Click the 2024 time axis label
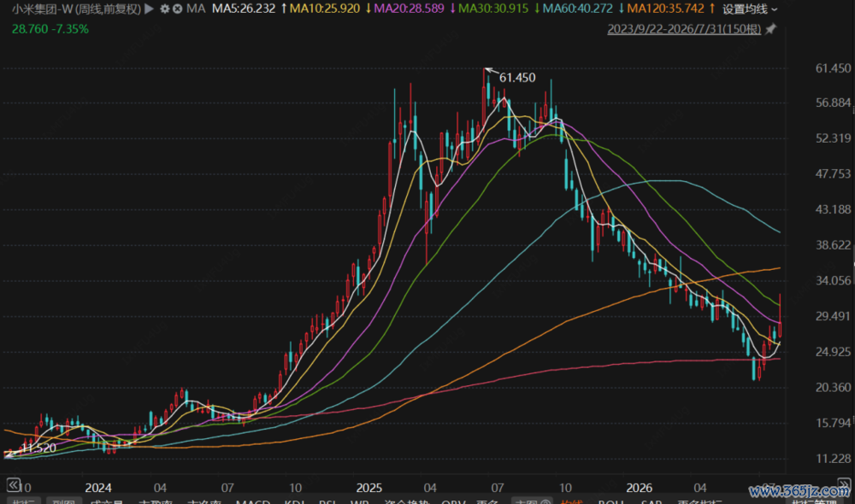Viewport: 855px width, 504px height. (x=98, y=488)
